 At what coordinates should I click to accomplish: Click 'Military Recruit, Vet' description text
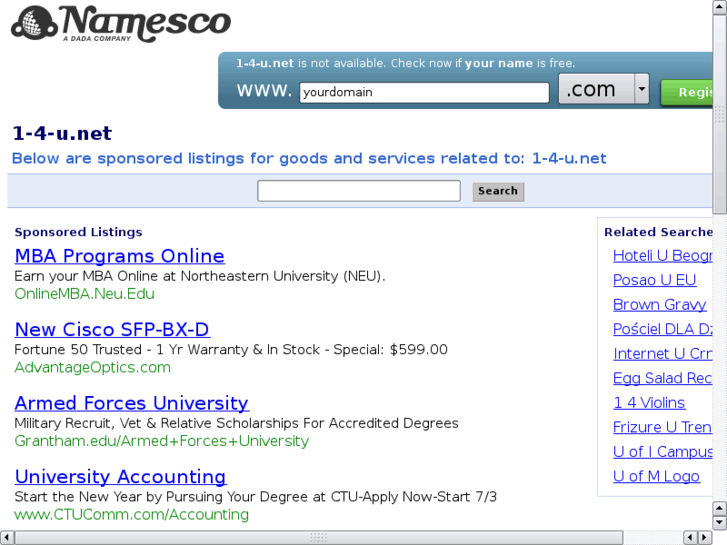coord(236,423)
